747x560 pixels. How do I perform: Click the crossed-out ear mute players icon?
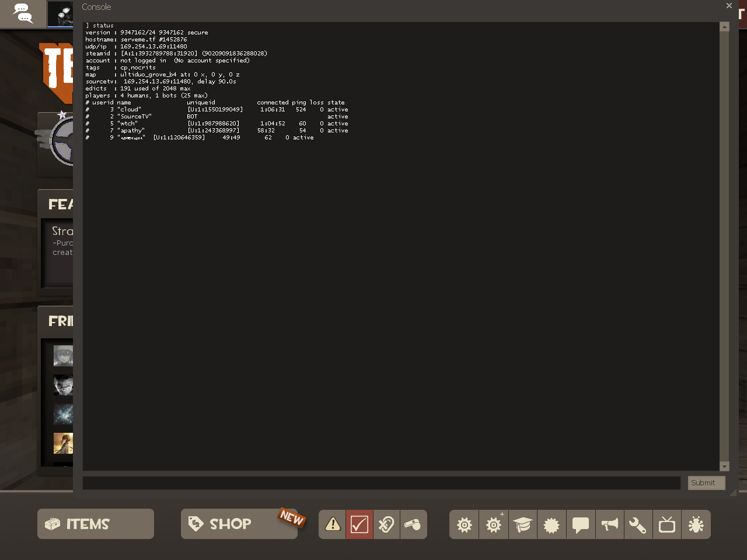click(x=386, y=524)
